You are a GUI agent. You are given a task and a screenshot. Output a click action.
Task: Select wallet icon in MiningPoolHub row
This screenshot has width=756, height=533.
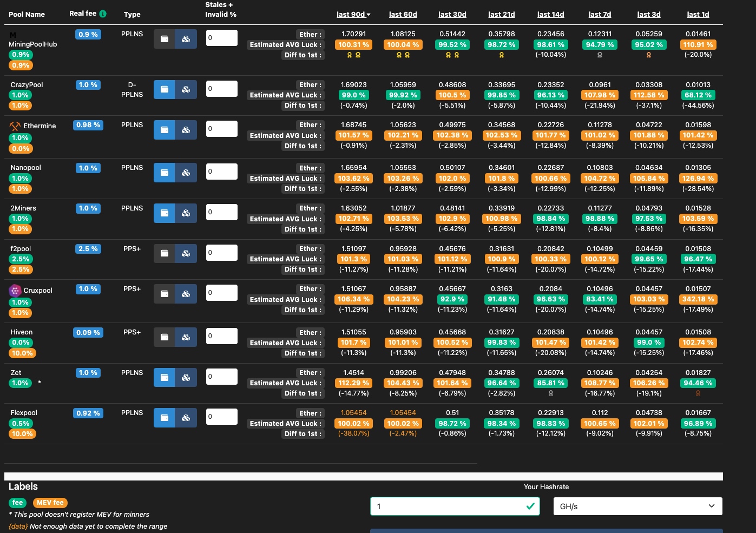[x=165, y=39]
